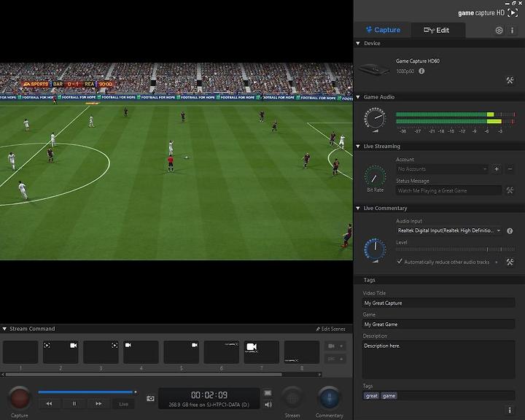This screenshot has width=525, height=420.
Task: Select scene thumbnail 3
Action: click(101, 352)
